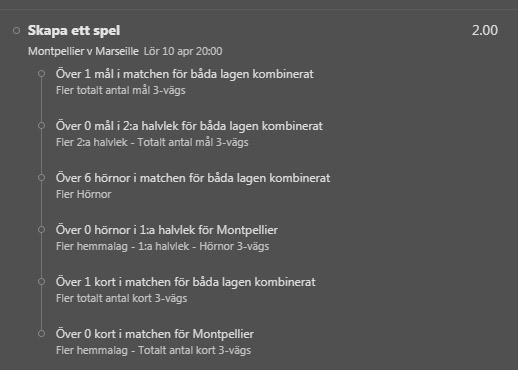Open the Skapa ett spel heading
Image resolution: width=518 pixels, height=370 pixels.
point(74,31)
